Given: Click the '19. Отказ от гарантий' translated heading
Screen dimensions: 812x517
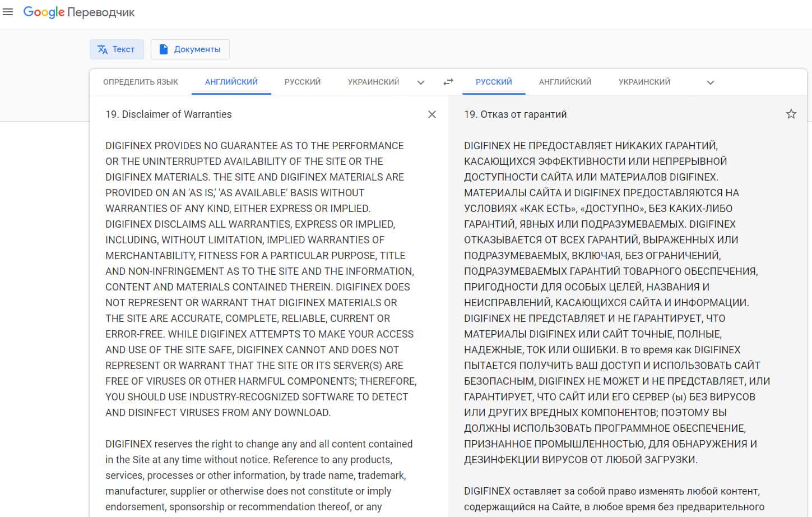Looking at the screenshot, I should (516, 114).
